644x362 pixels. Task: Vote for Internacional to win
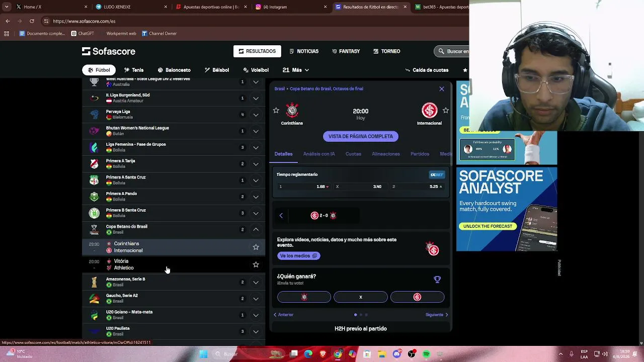(417, 297)
